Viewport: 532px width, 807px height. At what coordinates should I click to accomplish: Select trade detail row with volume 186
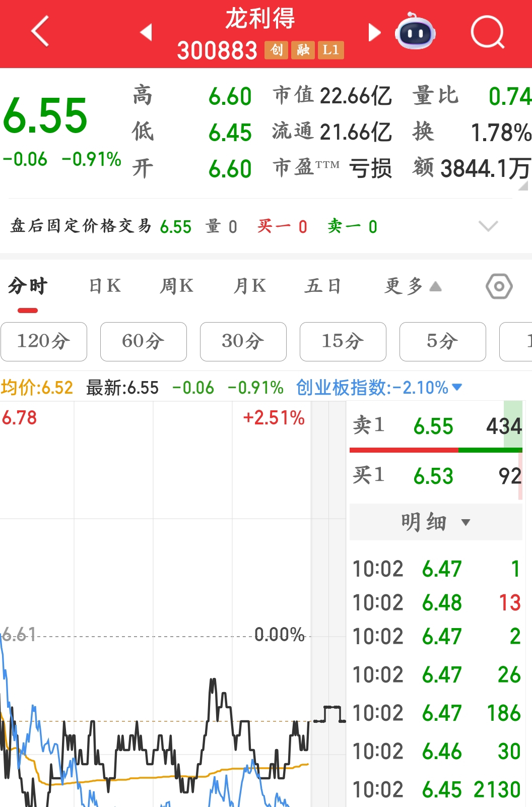pos(436,713)
